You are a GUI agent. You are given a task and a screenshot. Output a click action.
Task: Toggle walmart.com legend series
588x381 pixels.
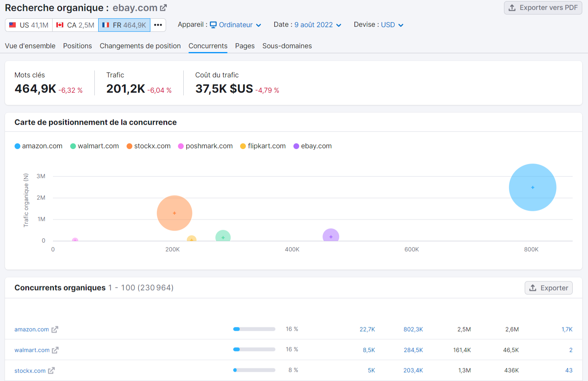tap(94, 146)
